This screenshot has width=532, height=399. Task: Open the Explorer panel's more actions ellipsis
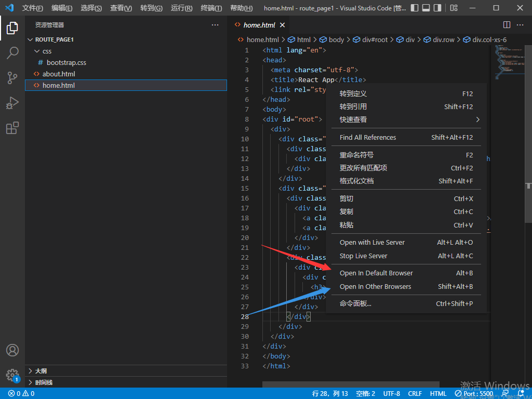click(x=215, y=25)
